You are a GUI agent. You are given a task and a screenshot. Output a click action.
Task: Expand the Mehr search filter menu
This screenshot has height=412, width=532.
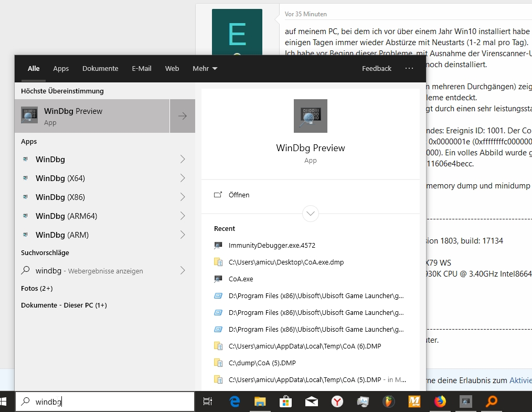point(205,68)
